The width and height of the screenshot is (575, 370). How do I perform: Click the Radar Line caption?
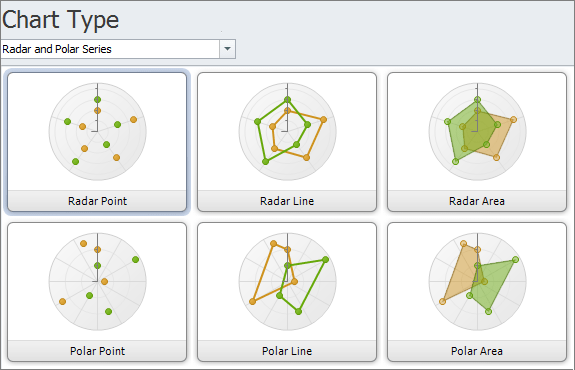(287, 201)
